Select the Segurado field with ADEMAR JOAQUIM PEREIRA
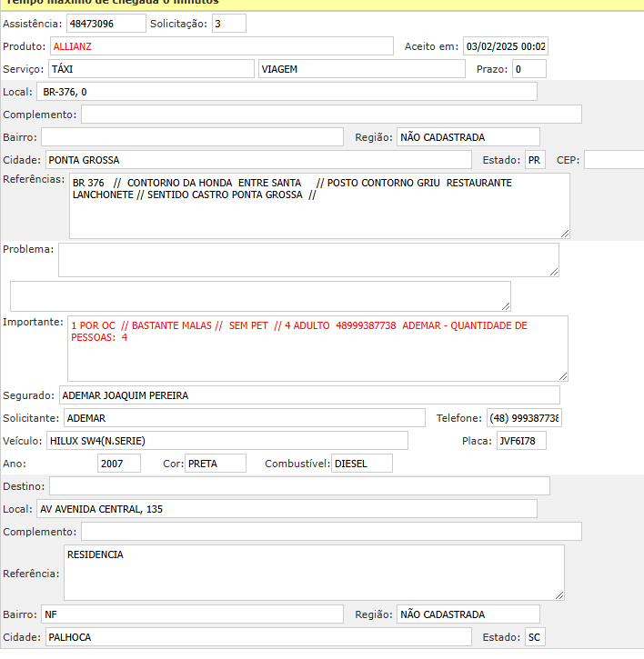 (x=309, y=394)
